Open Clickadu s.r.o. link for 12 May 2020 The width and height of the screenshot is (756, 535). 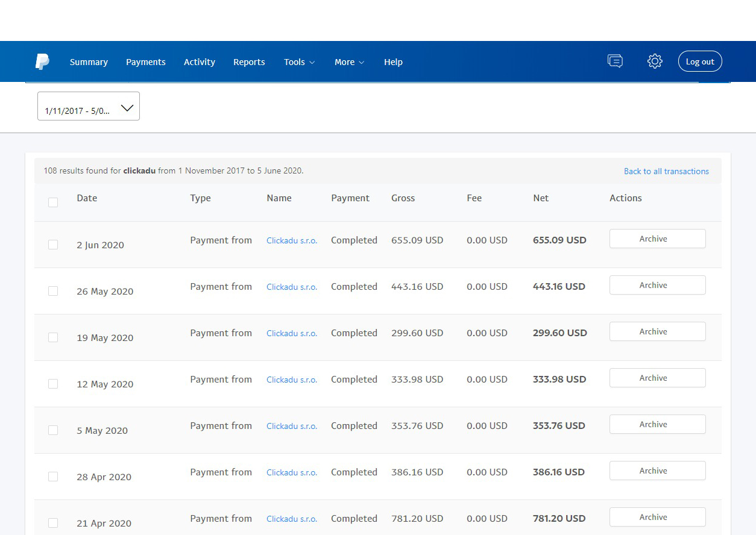tap(292, 380)
